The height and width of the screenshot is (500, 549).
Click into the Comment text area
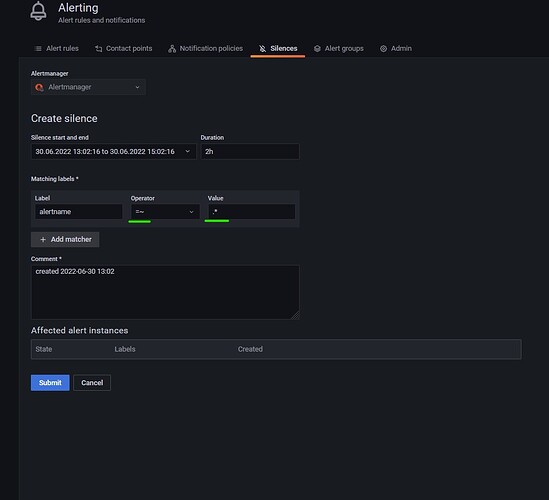point(165,292)
